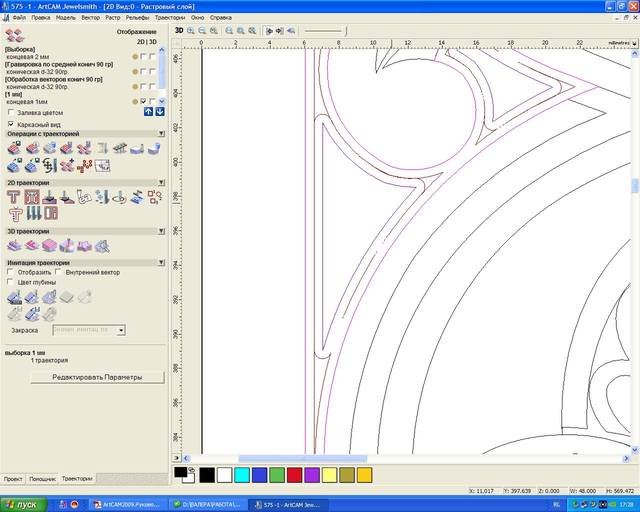Click the horizontal scrollbar under canvas

point(300,459)
